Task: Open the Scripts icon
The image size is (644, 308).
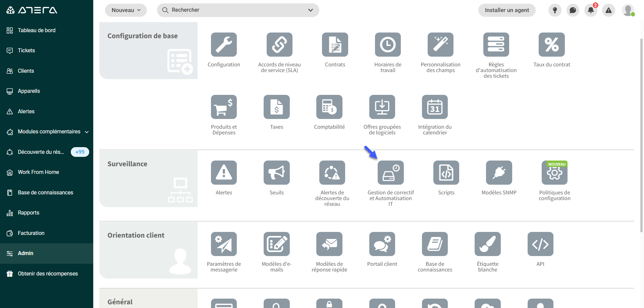Action: point(446,173)
